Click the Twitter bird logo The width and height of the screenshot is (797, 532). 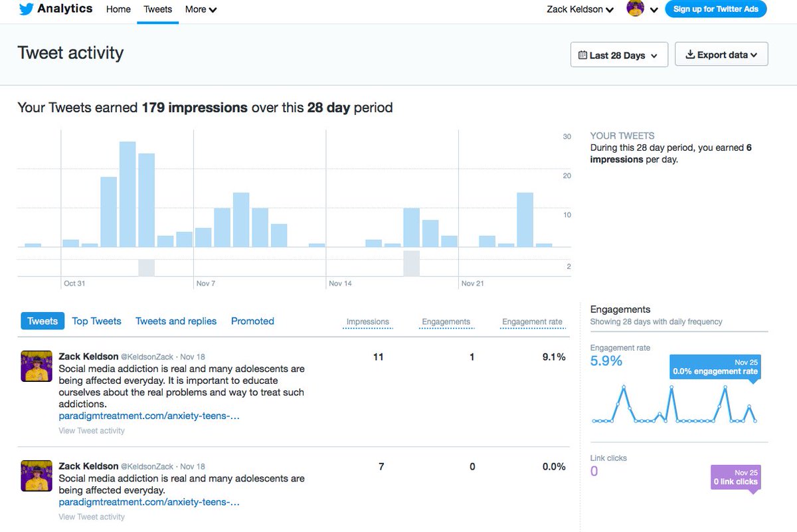27,9
